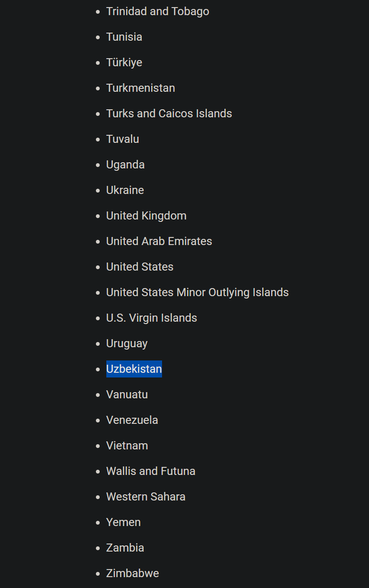Viewport: 369px width, 588px height.
Task: Click the Vietnam list item
Action: click(x=127, y=446)
